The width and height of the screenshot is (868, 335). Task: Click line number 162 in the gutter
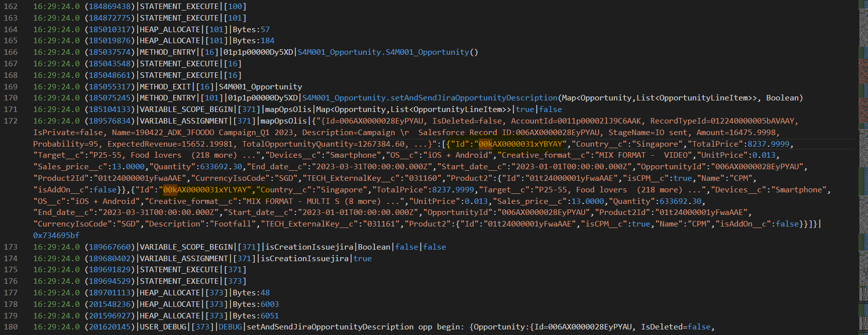click(11, 7)
